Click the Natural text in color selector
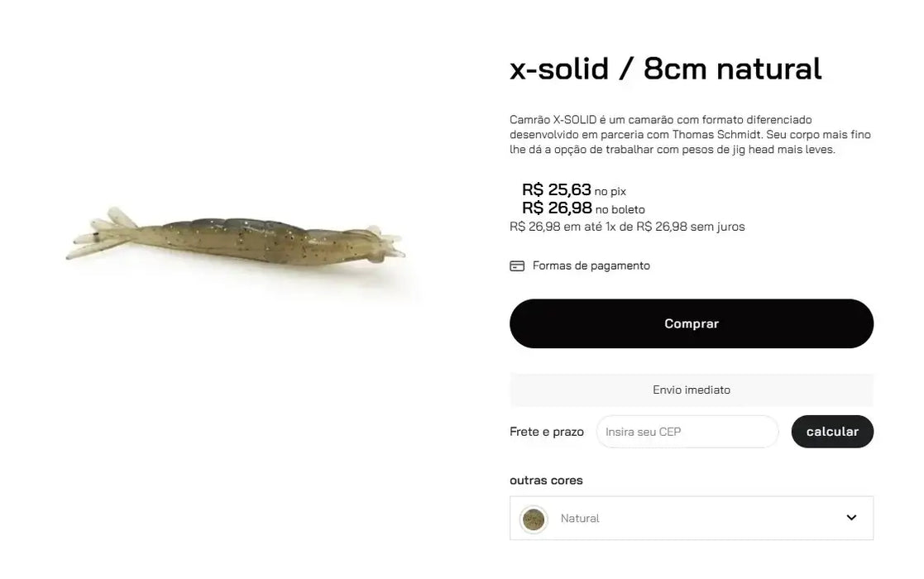 (x=580, y=519)
